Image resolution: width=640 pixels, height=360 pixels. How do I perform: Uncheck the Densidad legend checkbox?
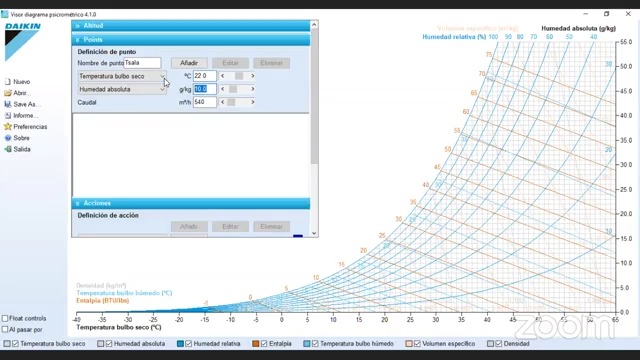(499, 344)
